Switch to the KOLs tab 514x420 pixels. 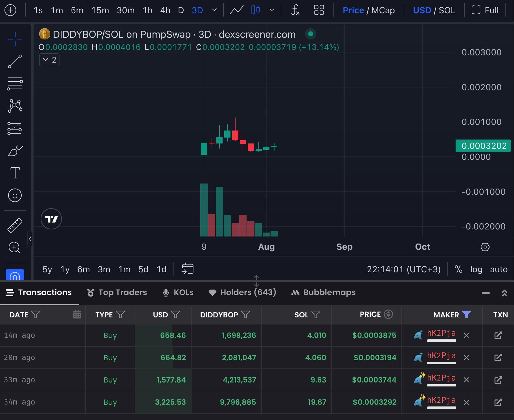pos(178,293)
